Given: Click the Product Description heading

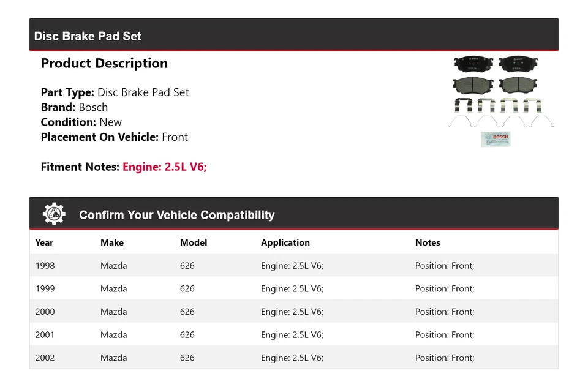Looking at the screenshot, I should [x=104, y=64].
